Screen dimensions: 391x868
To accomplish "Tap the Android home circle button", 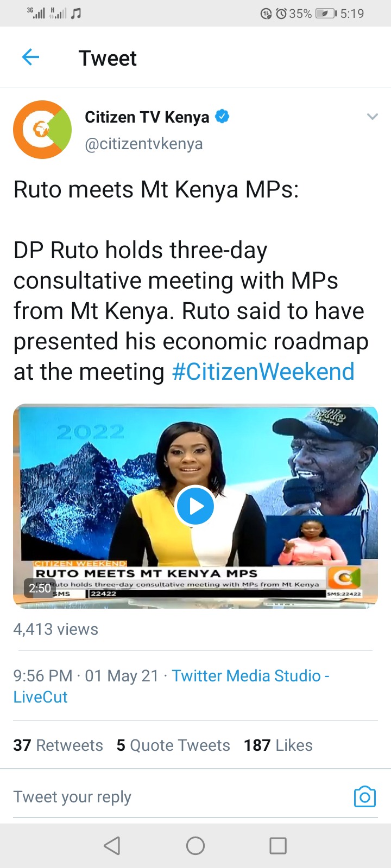I will [195, 845].
